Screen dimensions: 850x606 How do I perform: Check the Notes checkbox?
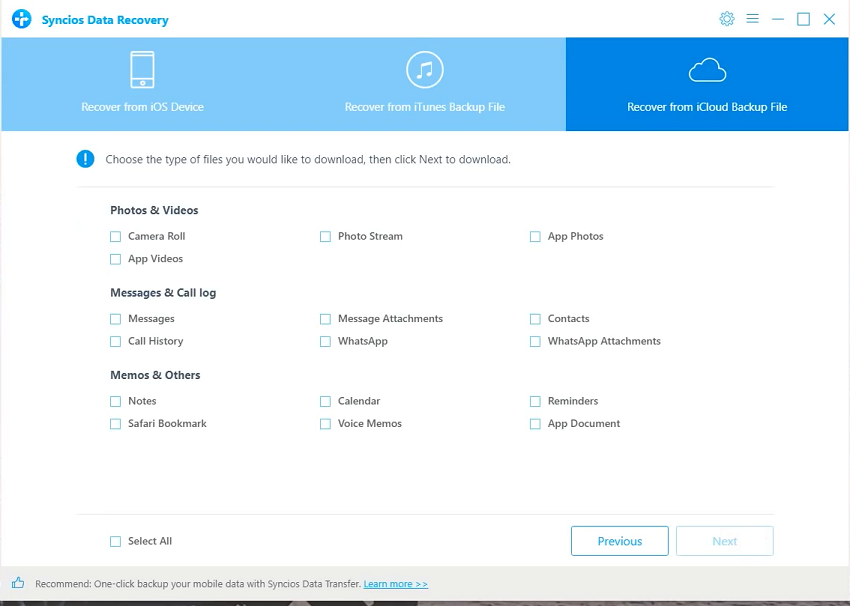click(x=115, y=401)
